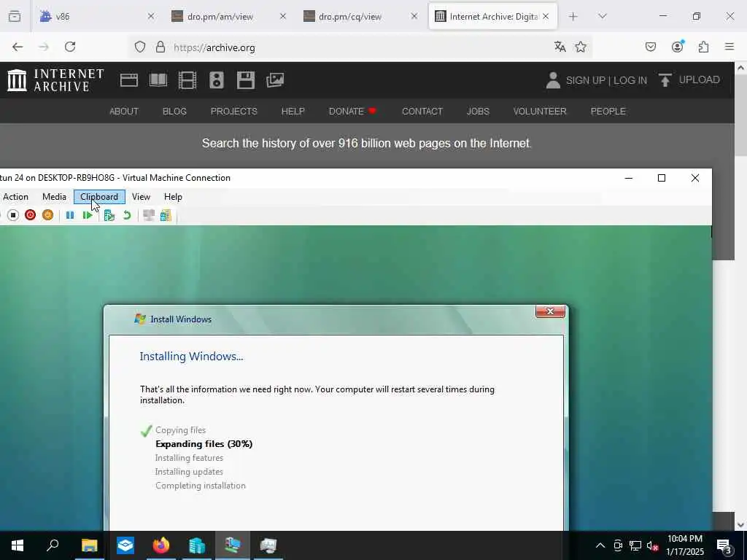
Task: Click the translate page icon
Action: pos(560,47)
